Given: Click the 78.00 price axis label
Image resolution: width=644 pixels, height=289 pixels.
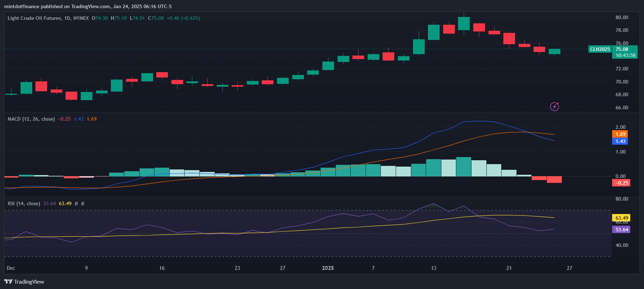Looking at the screenshot, I should 622,30.
